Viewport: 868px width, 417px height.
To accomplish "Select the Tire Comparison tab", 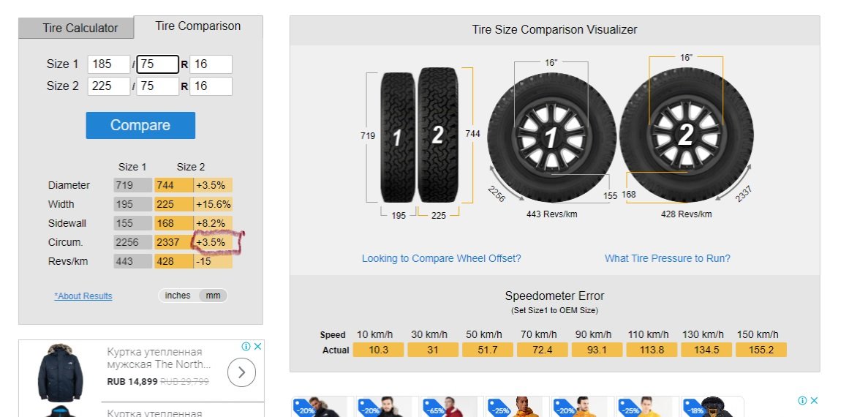I will [x=198, y=26].
